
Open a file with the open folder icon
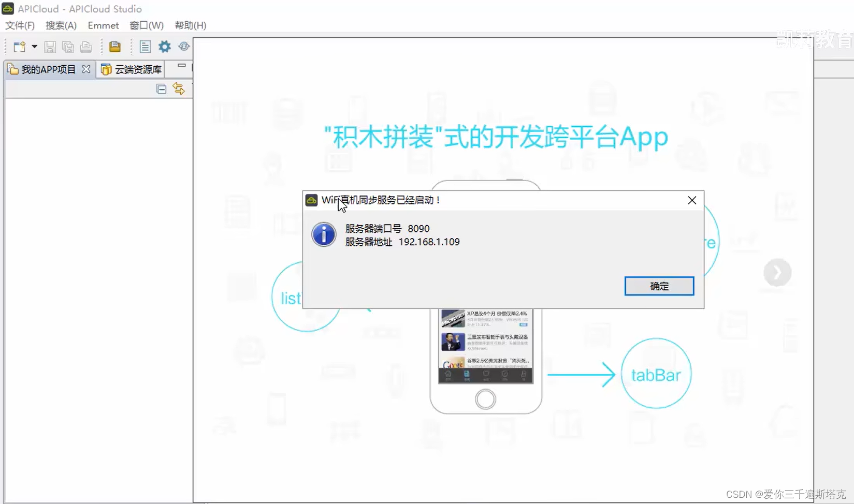pos(114,47)
